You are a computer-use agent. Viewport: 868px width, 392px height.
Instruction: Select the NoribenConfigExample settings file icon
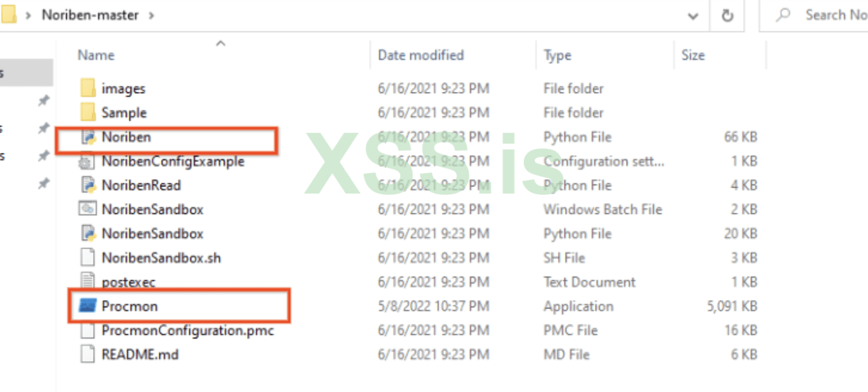[87, 161]
